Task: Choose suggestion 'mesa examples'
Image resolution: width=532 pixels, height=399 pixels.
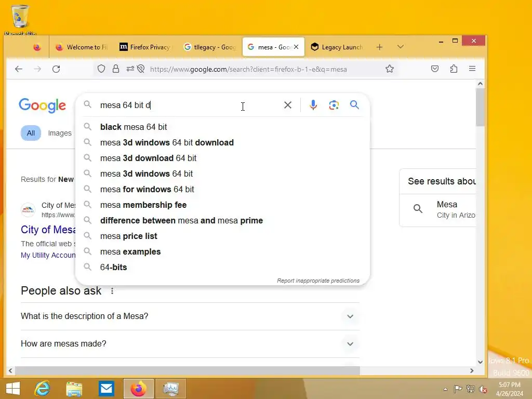Action: (222, 252)
